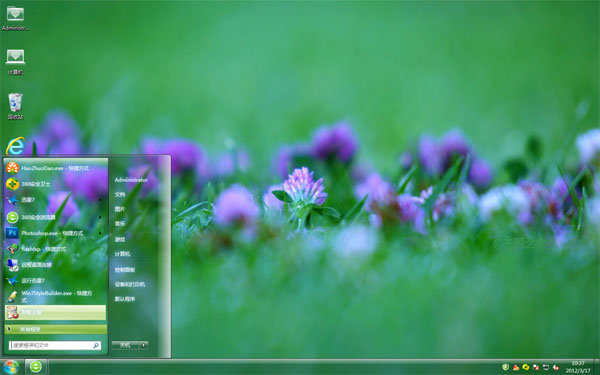The height and width of the screenshot is (375, 600).
Task: Open 设备和打印机 devices and printers entry
Action: pyautogui.click(x=130, y=284)
